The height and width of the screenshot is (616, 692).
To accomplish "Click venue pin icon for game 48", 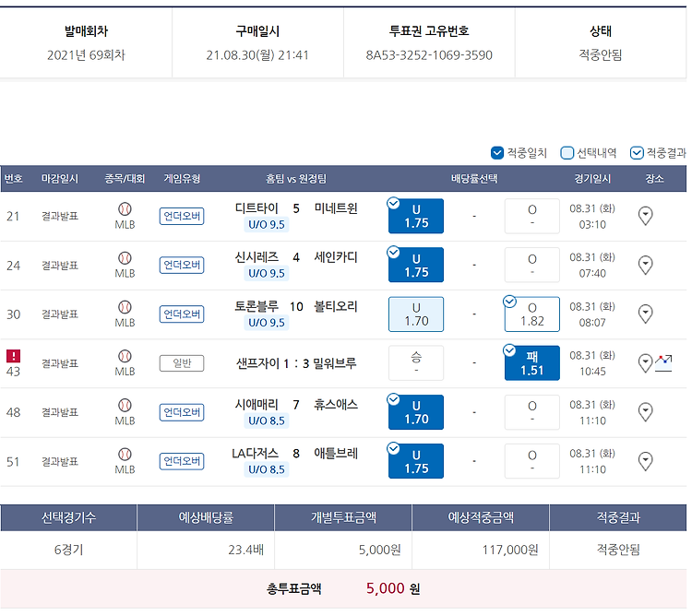I will 646,412.
